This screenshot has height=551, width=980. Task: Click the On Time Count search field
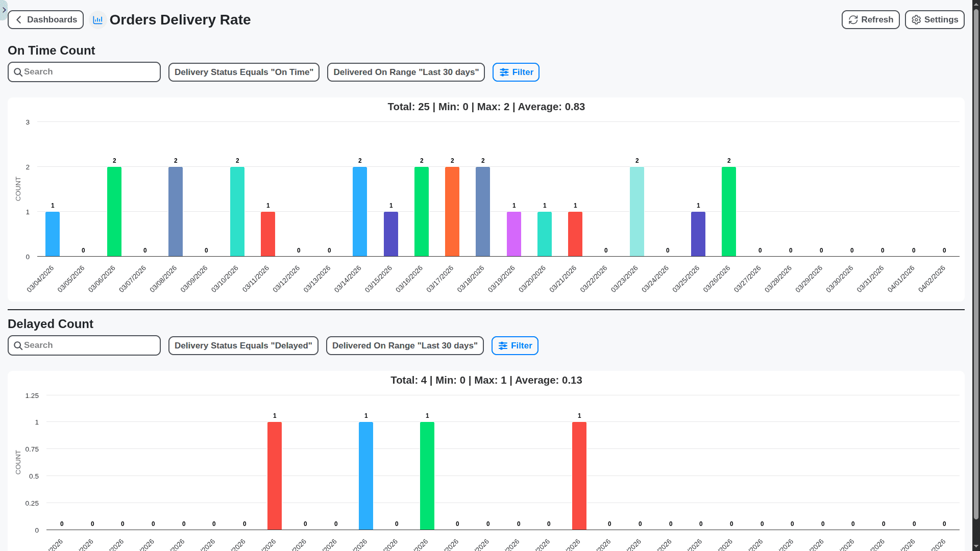pos(84,72)
